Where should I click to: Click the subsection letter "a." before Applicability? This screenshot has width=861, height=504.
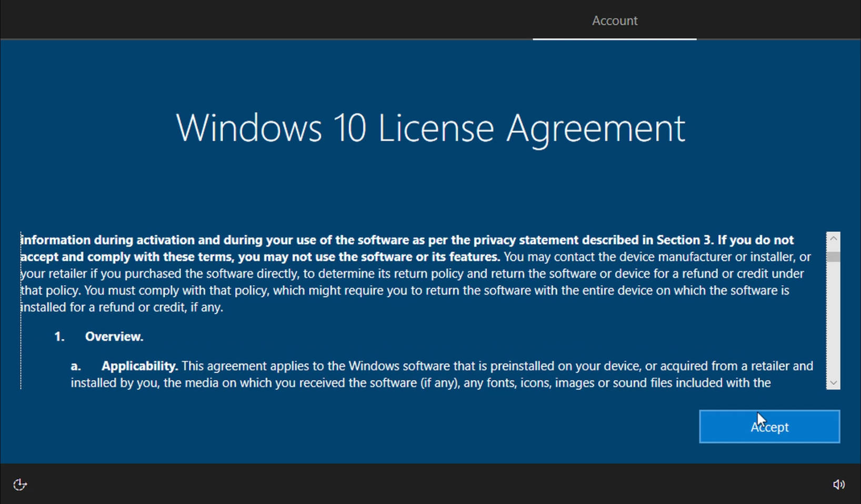click(76, 366)
